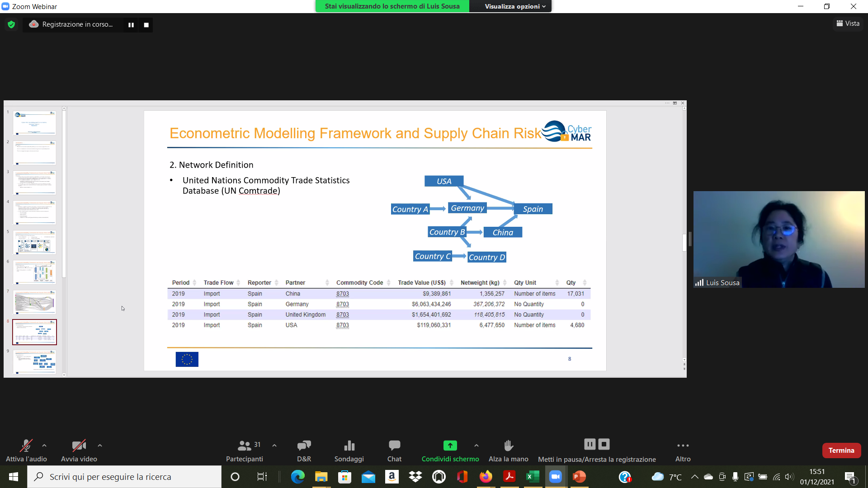Stop recording via bottom toolbar stop button
Image resolution: width=868 pixels, height=488 pixels.
604,445
